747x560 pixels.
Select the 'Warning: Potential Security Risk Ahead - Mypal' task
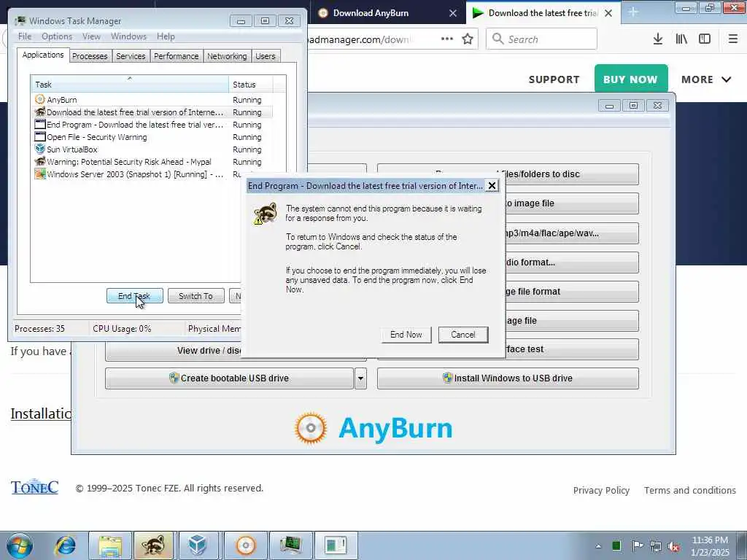[152, 161]
